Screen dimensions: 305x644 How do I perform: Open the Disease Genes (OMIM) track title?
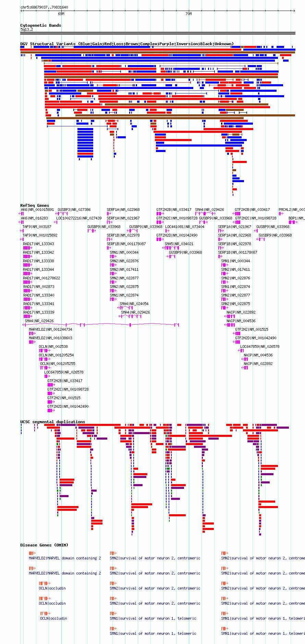pos(44,545)
